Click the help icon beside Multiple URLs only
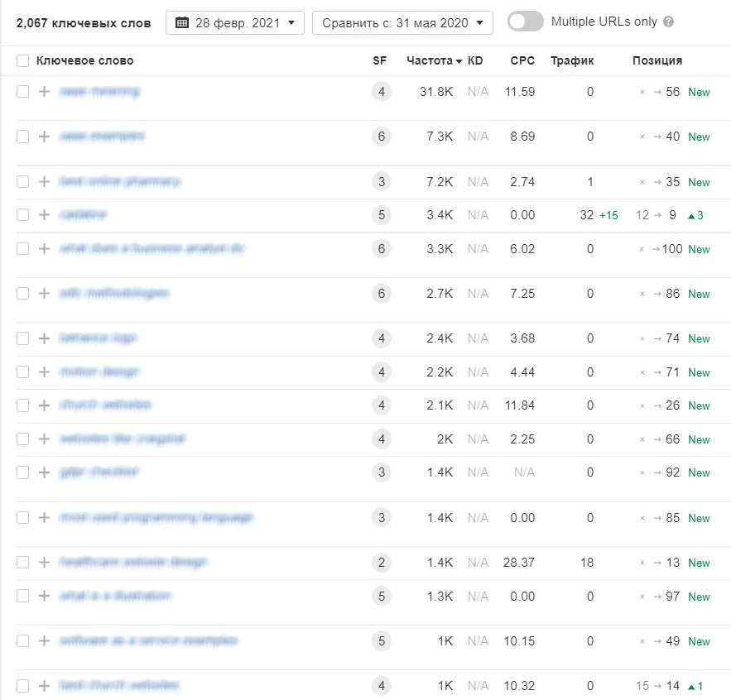The image size is (731, 700). (668, 22)
